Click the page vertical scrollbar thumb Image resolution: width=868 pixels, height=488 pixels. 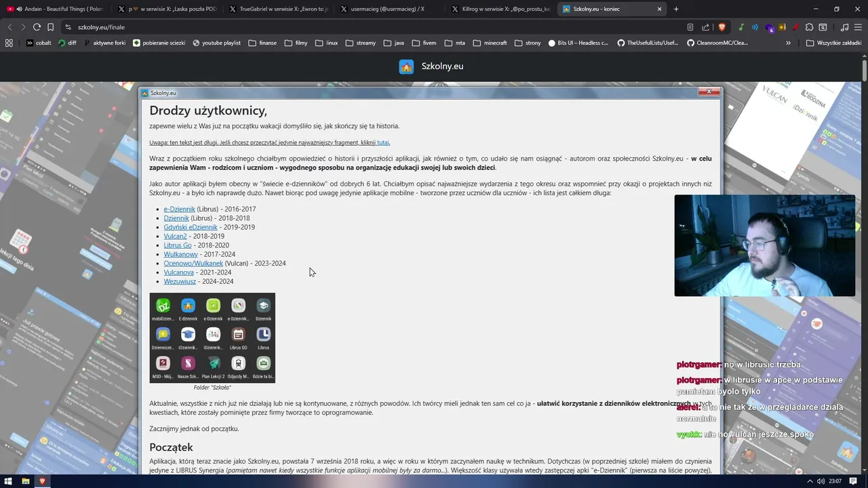[x=865, y=70]
